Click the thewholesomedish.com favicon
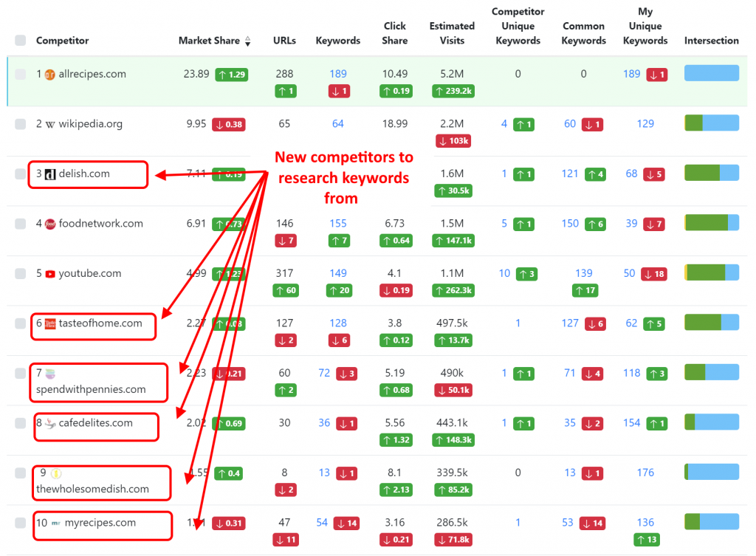756x556 pixels. tap(56, 473)
